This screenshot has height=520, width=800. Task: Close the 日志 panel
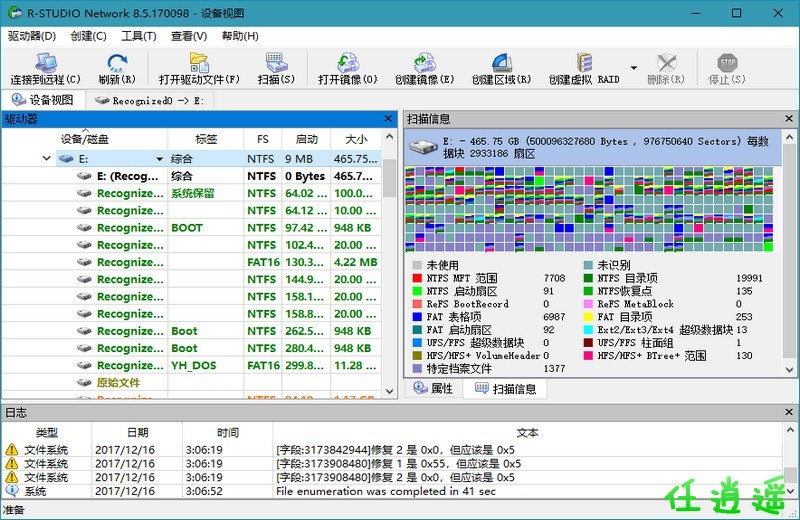pos(789,412)
